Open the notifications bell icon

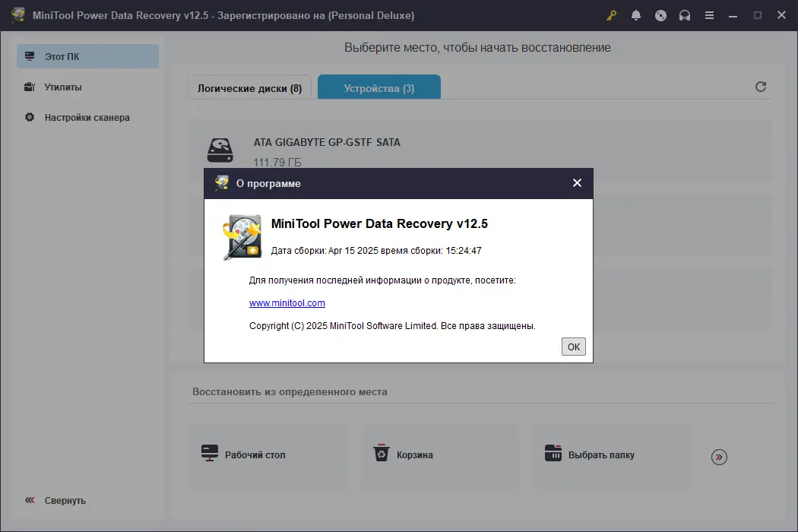tap(635, 15)
